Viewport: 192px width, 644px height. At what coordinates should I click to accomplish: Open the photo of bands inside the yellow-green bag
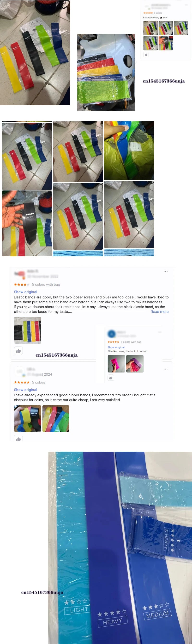(129, 151)
